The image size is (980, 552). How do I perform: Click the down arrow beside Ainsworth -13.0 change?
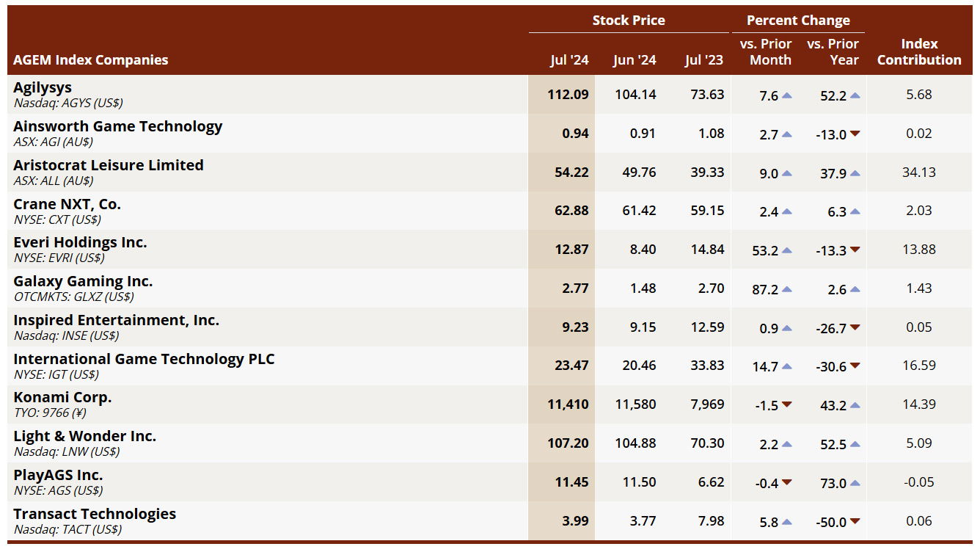coord(855,134)
